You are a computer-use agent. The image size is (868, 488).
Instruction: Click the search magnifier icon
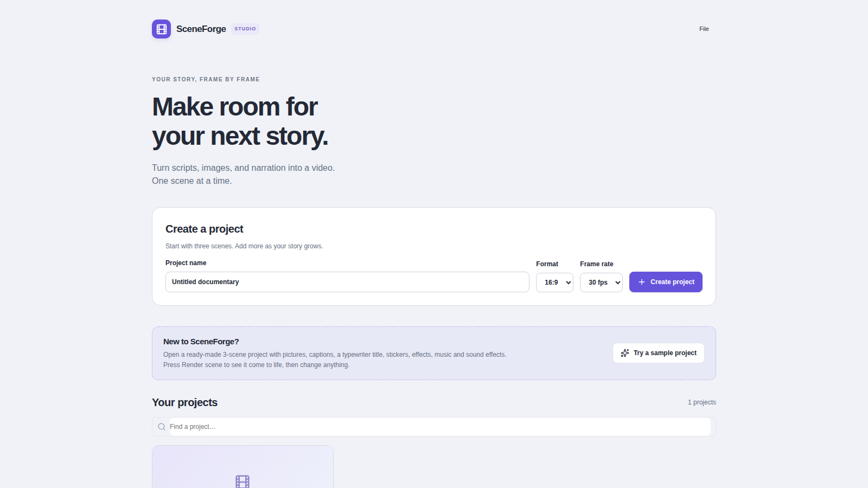[162, 427]
